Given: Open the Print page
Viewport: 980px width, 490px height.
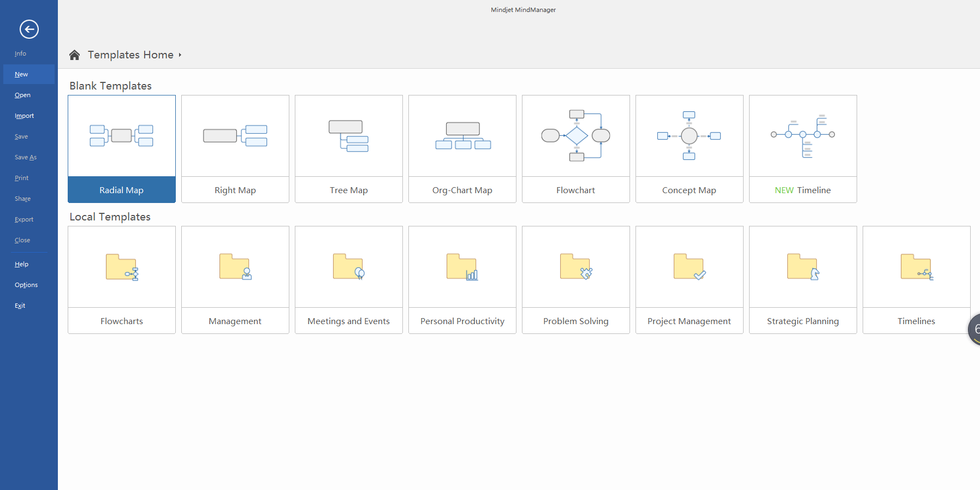Looking at the screenshot, I should coord(21,178).
